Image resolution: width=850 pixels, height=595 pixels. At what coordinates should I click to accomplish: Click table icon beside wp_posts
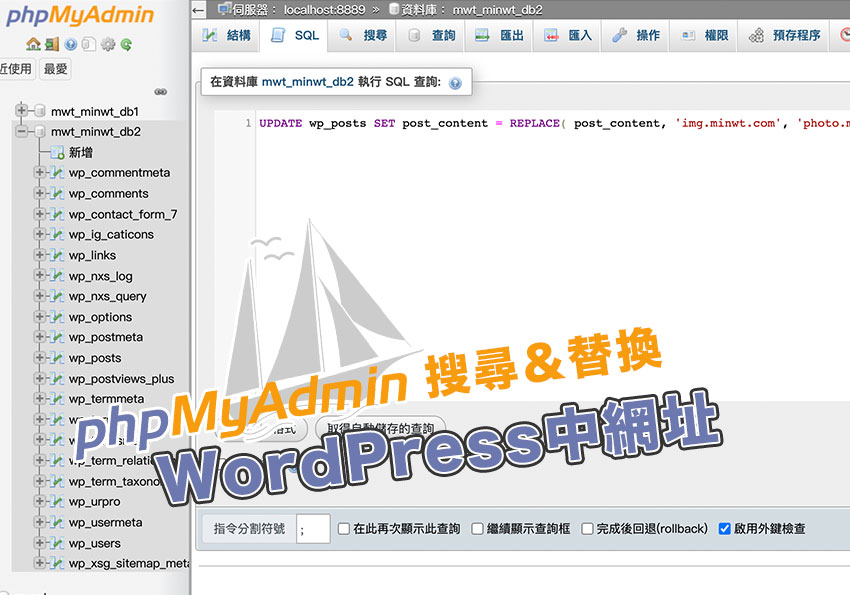pyautogui.click(x=57, y=358)
